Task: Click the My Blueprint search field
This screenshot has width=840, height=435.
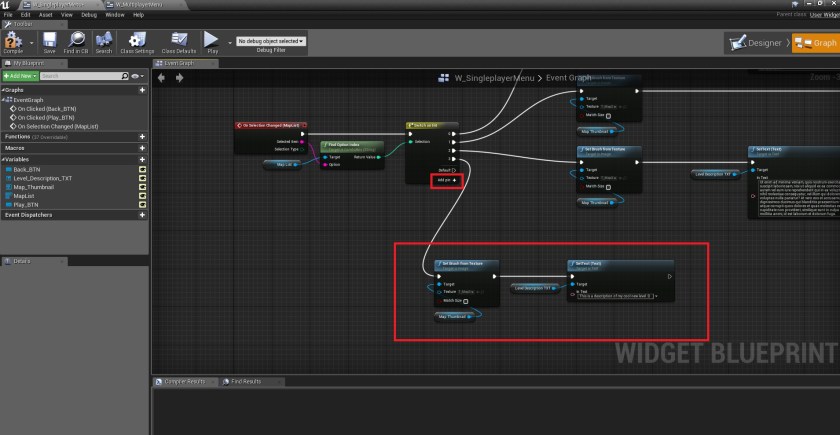Action: 88,76
